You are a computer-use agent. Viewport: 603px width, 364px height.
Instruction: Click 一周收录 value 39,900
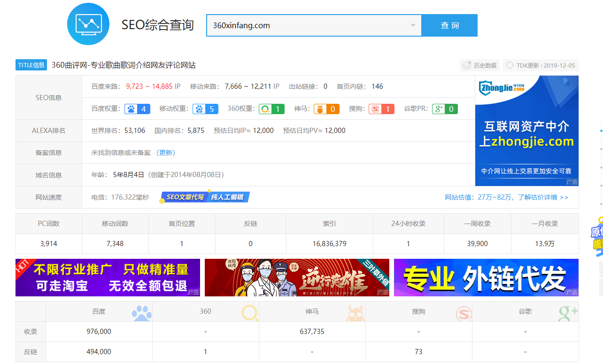(477, 244)
